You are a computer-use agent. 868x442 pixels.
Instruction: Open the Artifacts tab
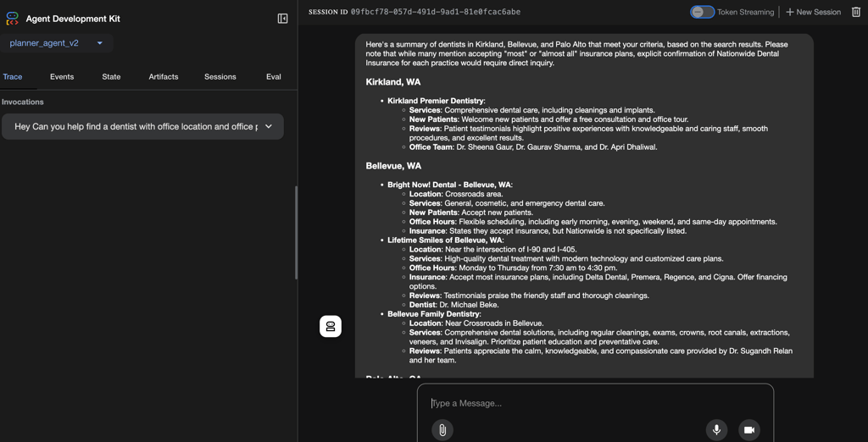(x=164, y=77)
